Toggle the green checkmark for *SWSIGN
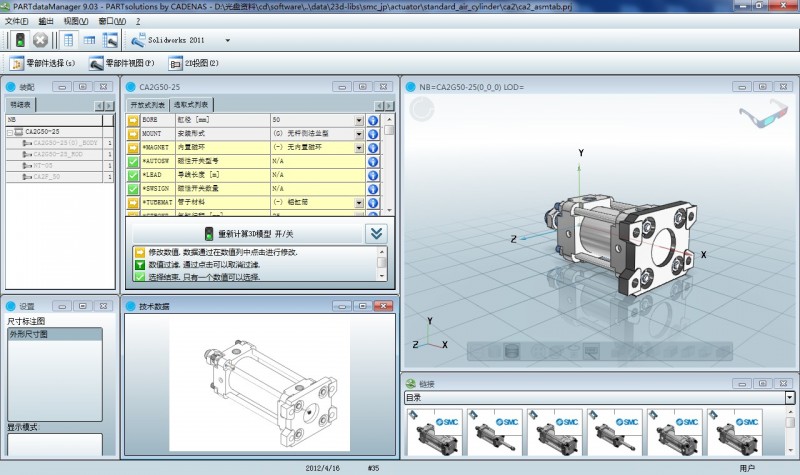Viewport: 800px width, 475px height. (133, 188)
